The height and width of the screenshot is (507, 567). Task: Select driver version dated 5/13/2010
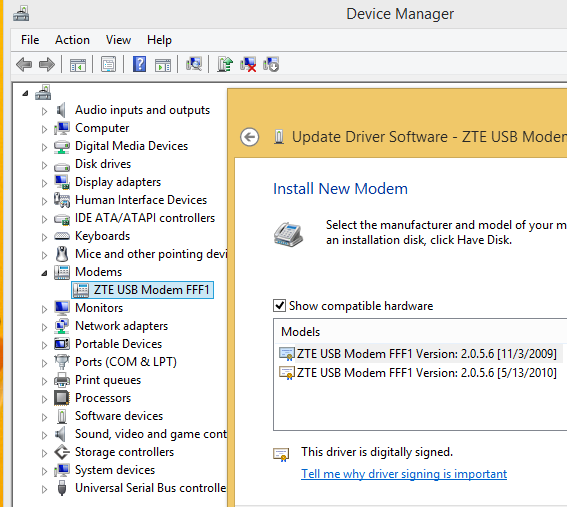tap(418, 373)
